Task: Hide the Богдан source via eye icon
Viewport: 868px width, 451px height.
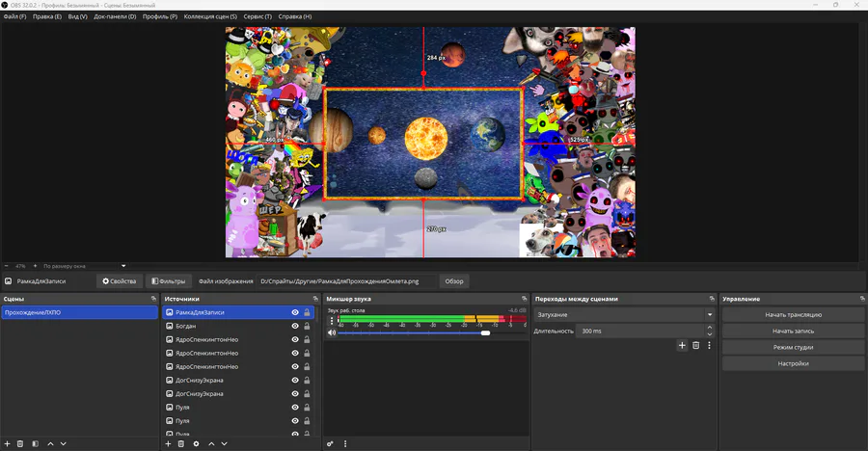Action: click(x=295, y=326)
